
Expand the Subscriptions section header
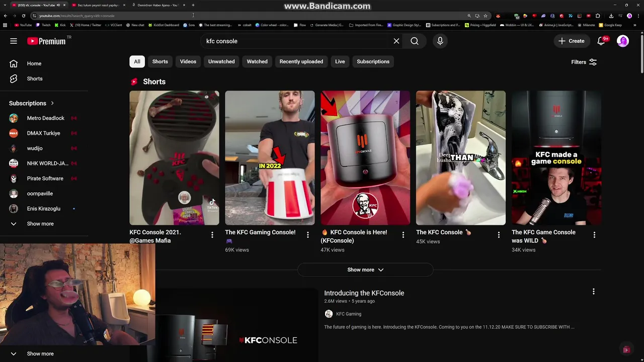(31, 103)
